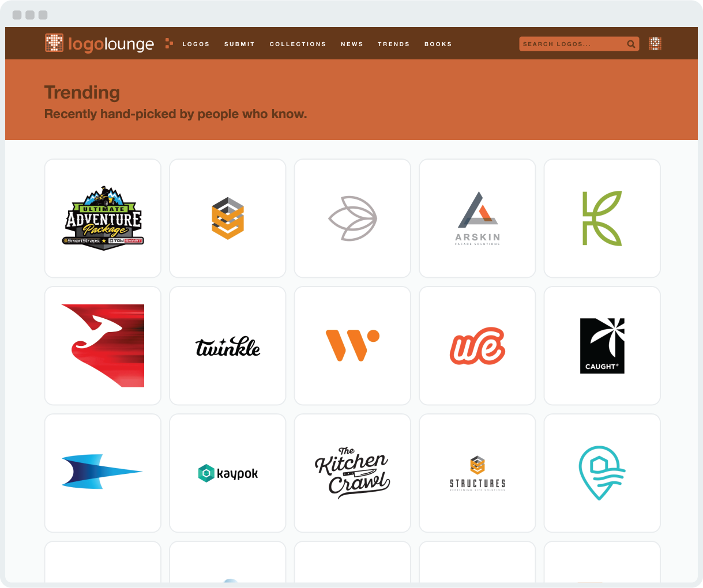The height and width of the screenshot is (588, 703).
Task: Select the Arskin Facade Solutions logo
Action: 478,218
